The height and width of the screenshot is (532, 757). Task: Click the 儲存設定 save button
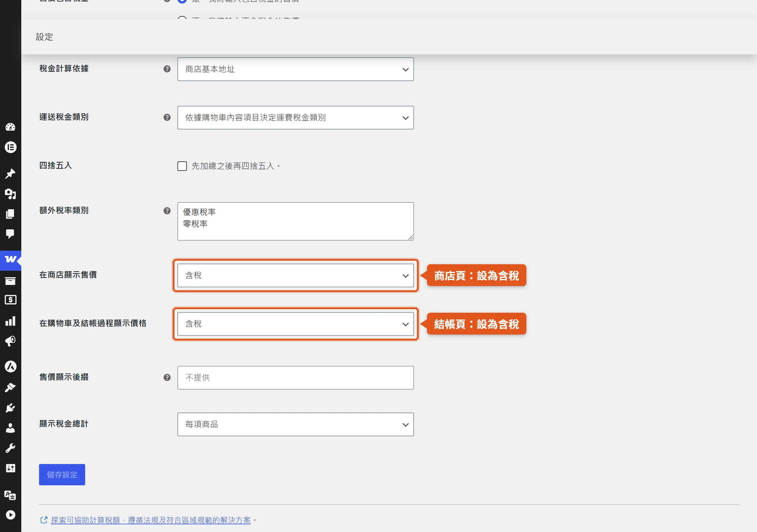[62, 475]
